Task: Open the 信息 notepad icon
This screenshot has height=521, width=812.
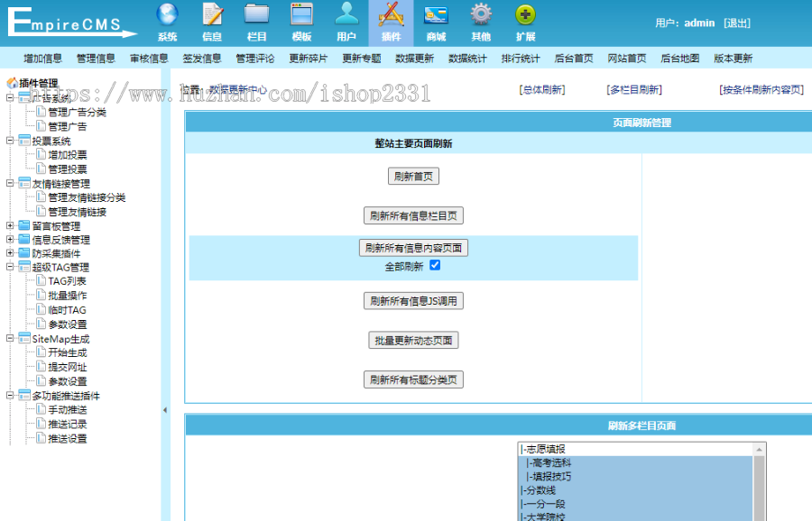Action: coord(212,15)
